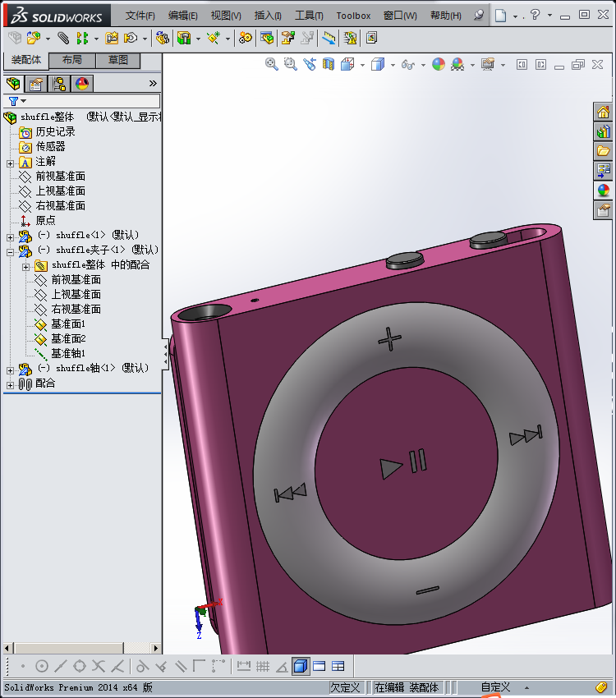Switch to the 草图 tab

(x=118, y=60)
